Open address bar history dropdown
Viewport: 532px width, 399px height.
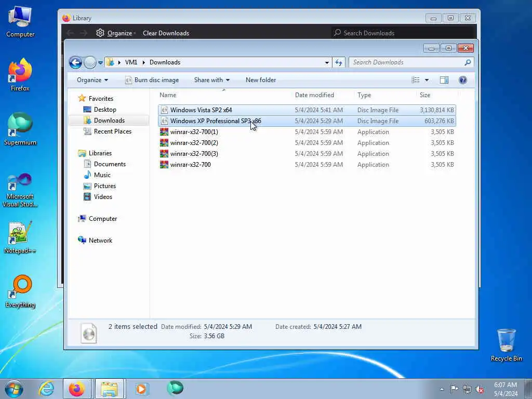[327, 62]
